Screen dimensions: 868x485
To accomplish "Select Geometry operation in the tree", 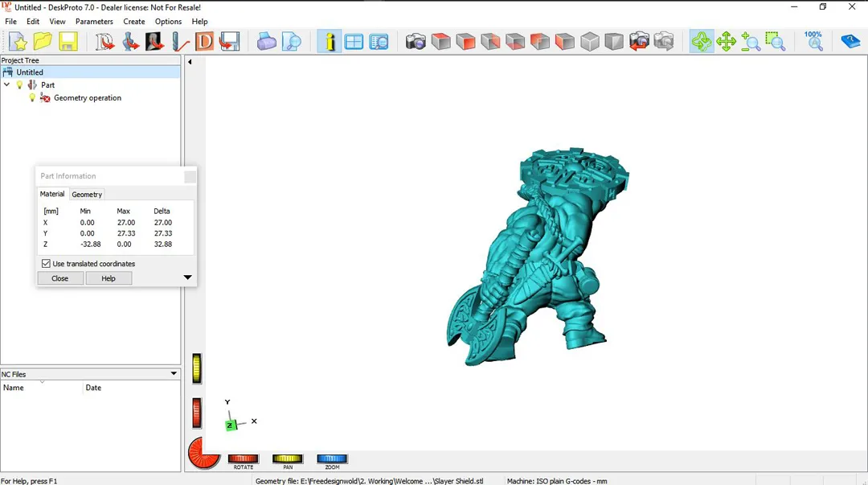I will pos(88,97).
